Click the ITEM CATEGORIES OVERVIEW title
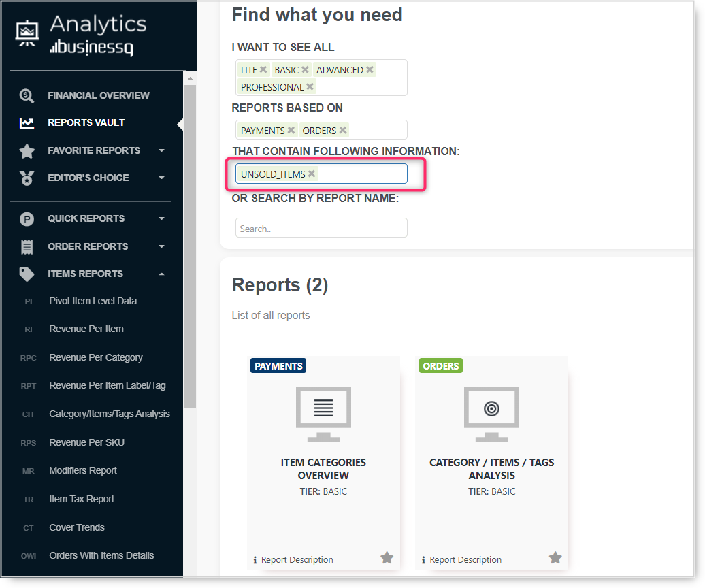The image size is (705, 588). click(x=323, y=470)
